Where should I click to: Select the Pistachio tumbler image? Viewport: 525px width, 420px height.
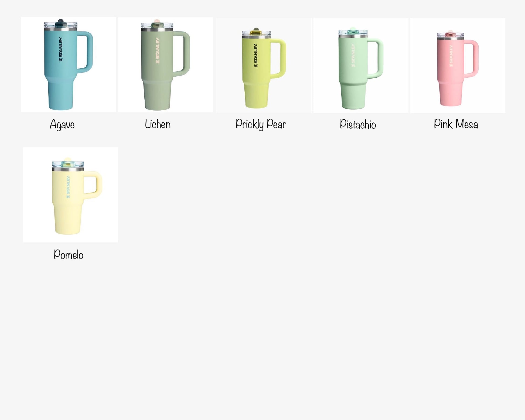click(361, 65)
